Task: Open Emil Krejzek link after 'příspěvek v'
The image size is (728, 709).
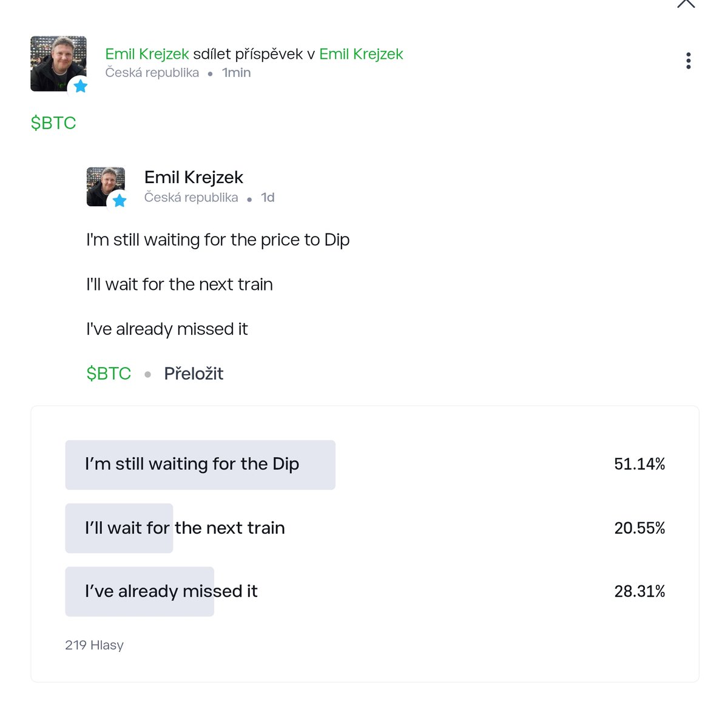Action: 361,54
